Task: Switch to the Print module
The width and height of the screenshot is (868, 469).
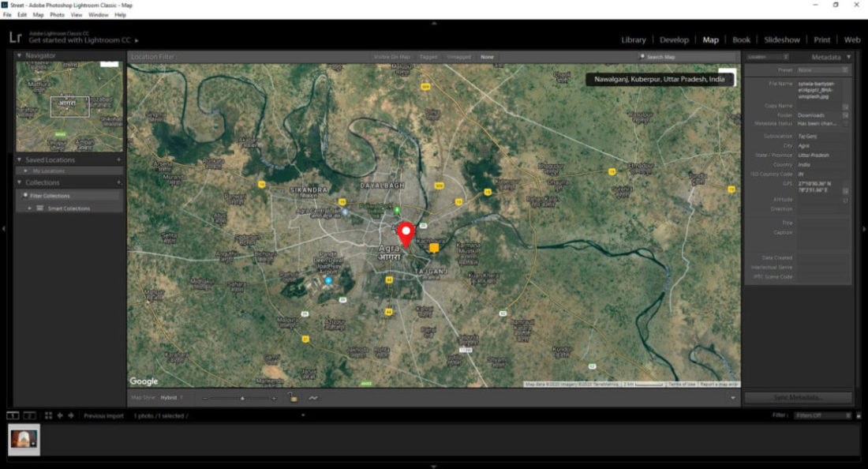Action: pos(822,39)
